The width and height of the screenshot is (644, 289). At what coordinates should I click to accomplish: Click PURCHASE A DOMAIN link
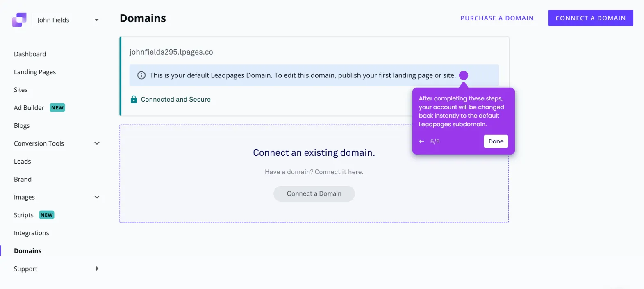[x=497, y=18]
